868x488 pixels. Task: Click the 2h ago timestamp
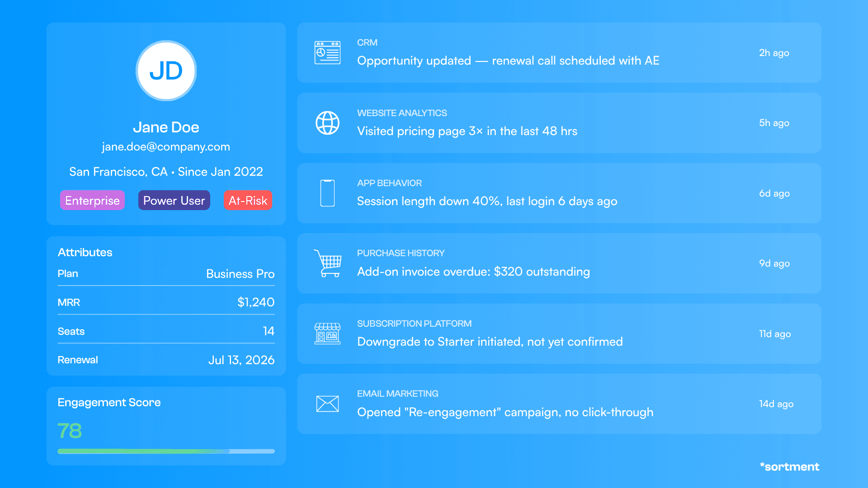pos(774,53)
